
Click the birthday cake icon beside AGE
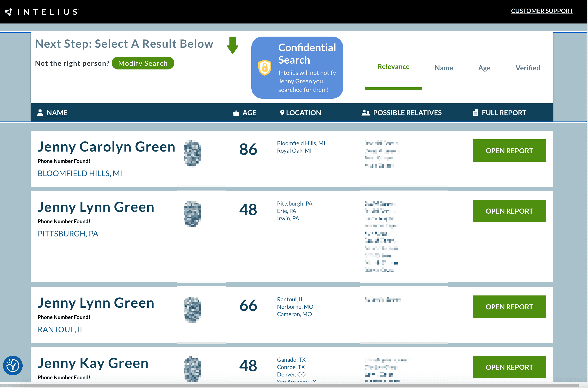236,113
